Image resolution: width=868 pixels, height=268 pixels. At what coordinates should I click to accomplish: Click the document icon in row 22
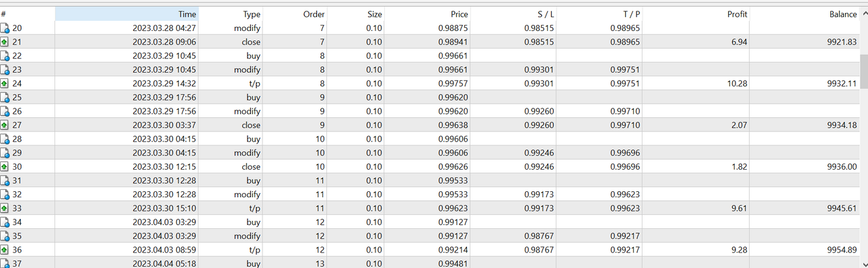(5, 56)
